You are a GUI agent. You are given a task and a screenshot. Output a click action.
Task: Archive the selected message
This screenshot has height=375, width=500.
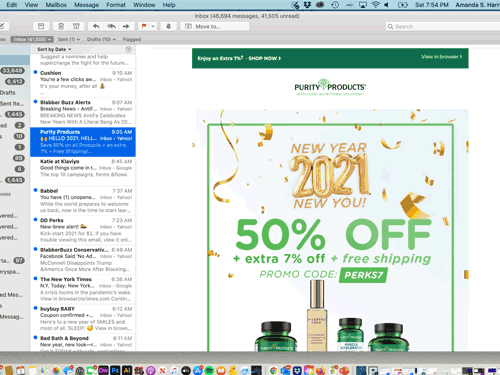coord(41,26)
